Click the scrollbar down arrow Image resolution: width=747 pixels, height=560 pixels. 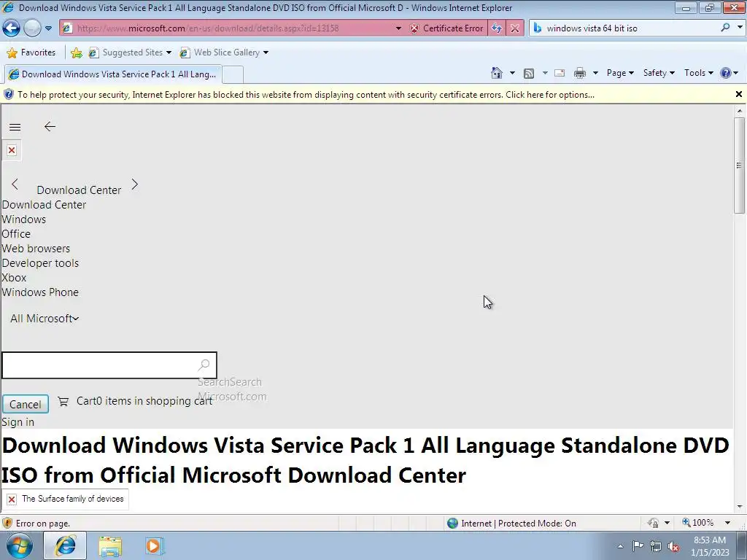point(739,507)
